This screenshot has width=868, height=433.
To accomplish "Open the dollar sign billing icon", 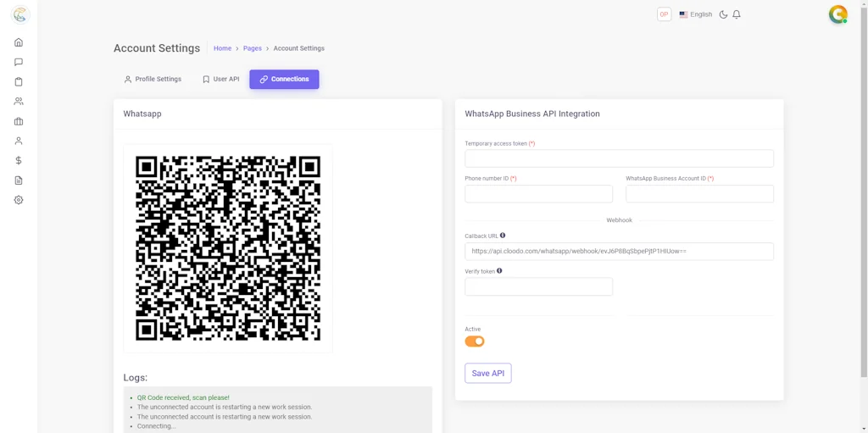I will point(19,160).
